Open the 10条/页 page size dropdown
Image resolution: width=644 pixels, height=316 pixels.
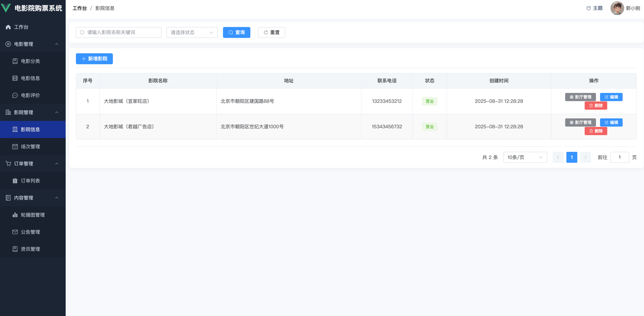pos(525,157)
